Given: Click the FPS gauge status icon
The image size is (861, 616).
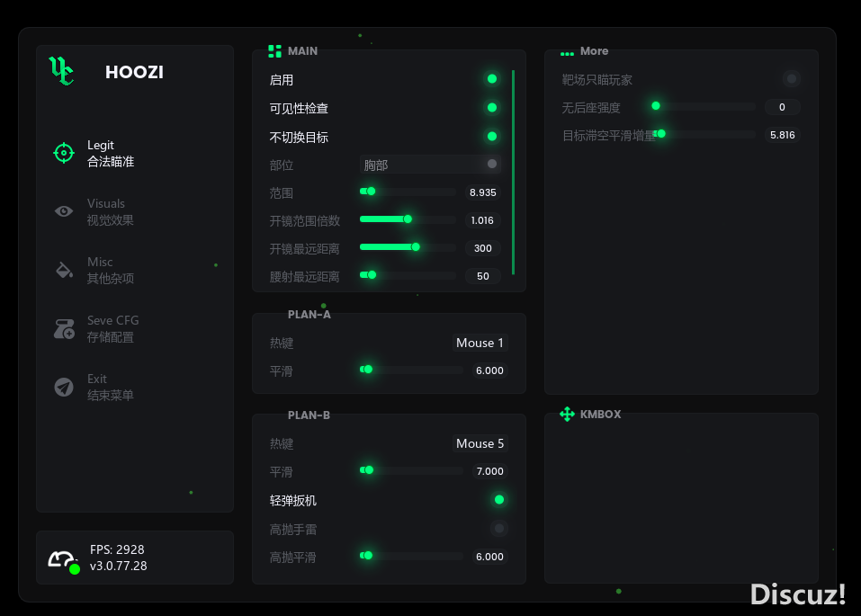Looking at the screenshot, I should click(63, 560).
